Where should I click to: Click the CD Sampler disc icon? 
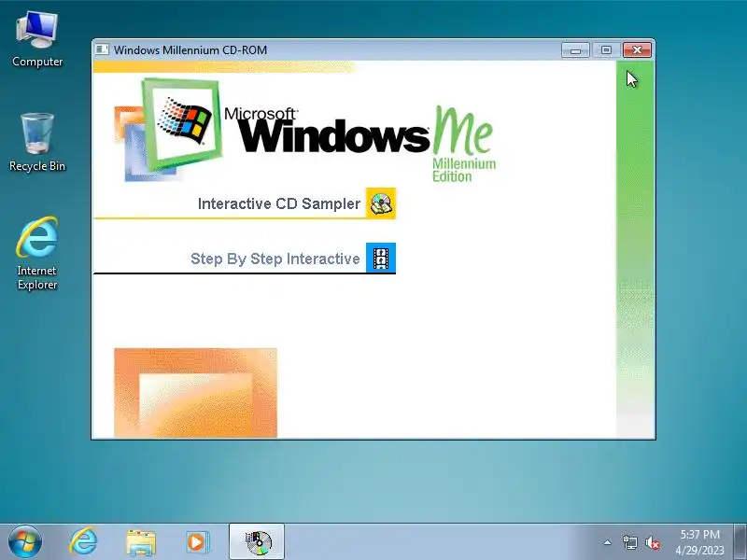point(381,203)
